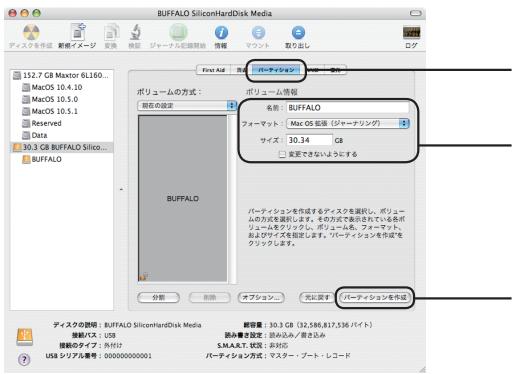Click the Convert (変換) toolbar icon
Screen dimensions: 518x374
coord(111,32)
